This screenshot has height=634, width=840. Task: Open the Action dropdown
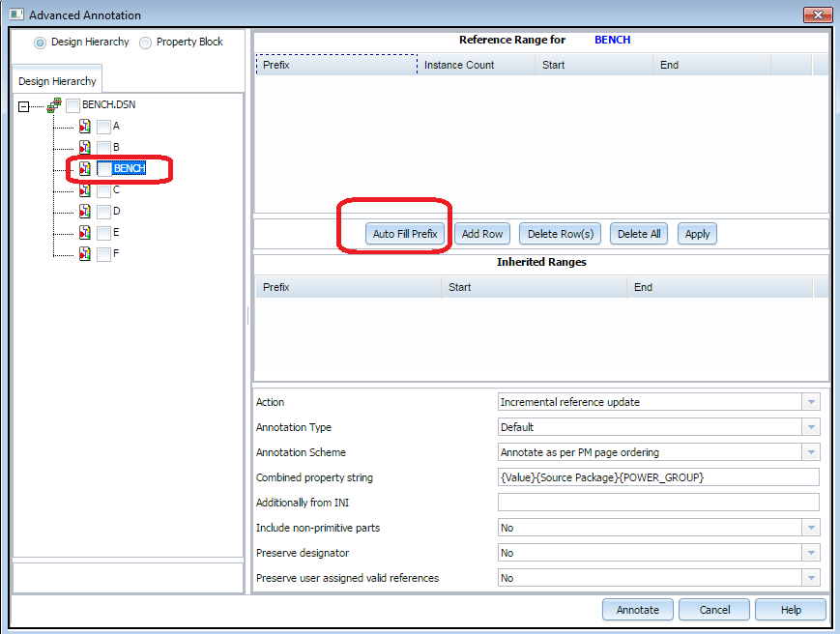click(811, 402)
